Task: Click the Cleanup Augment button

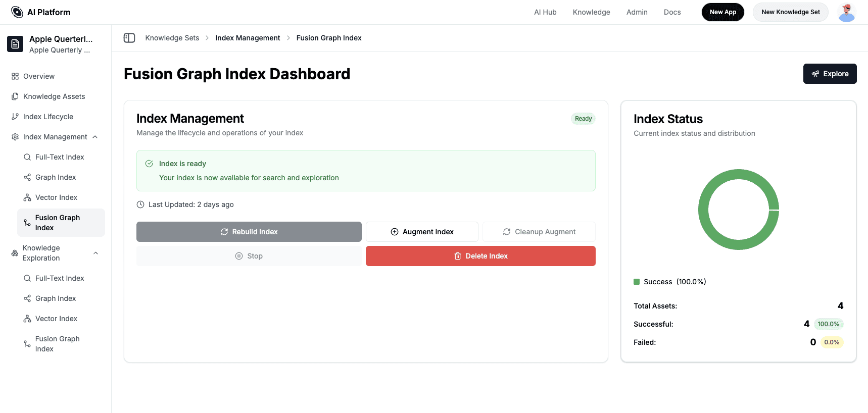Action: 539,232
